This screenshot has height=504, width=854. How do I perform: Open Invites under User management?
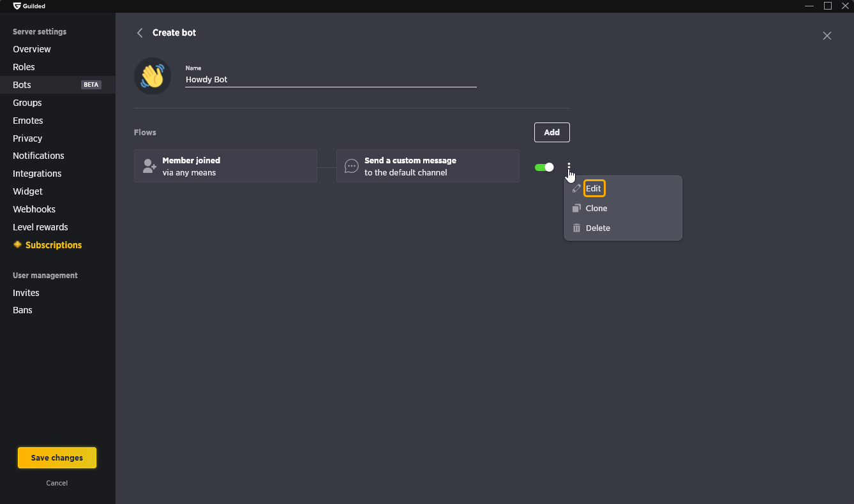click(x=57, y=293)
